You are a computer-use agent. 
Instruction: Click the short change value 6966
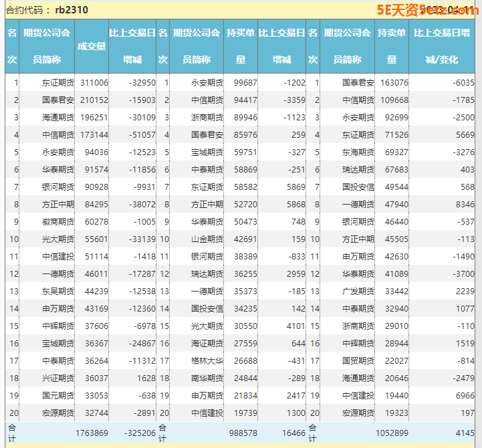tap(465, 395)
